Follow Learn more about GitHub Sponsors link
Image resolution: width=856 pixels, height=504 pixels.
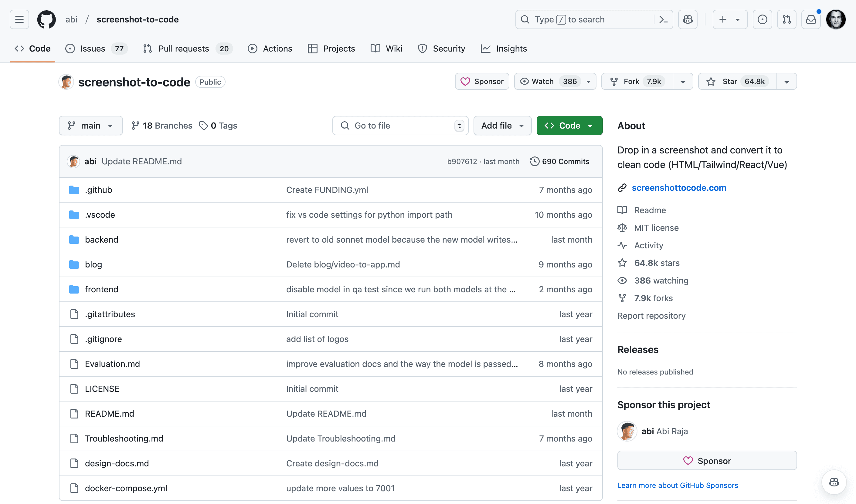click(x=678, y=485)
